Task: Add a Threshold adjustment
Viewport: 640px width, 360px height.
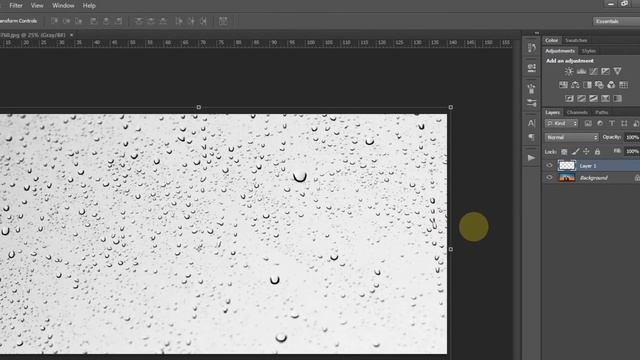Action: point(593,98)
